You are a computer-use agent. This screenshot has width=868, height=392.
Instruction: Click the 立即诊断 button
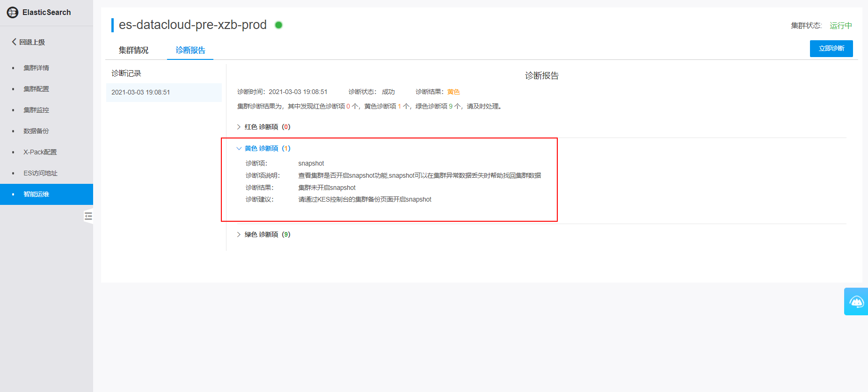(x=832, y=49)
